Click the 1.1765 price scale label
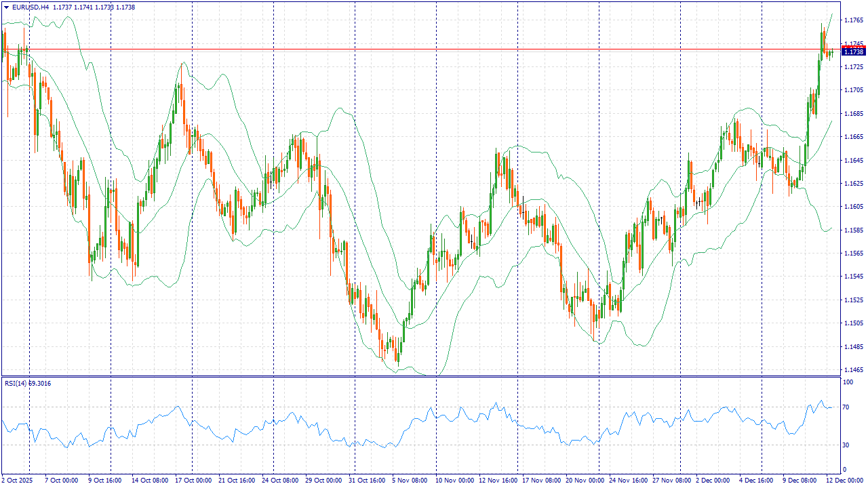Image resolution: width=868 pixels, height=488 pixels. click(854, 20)
